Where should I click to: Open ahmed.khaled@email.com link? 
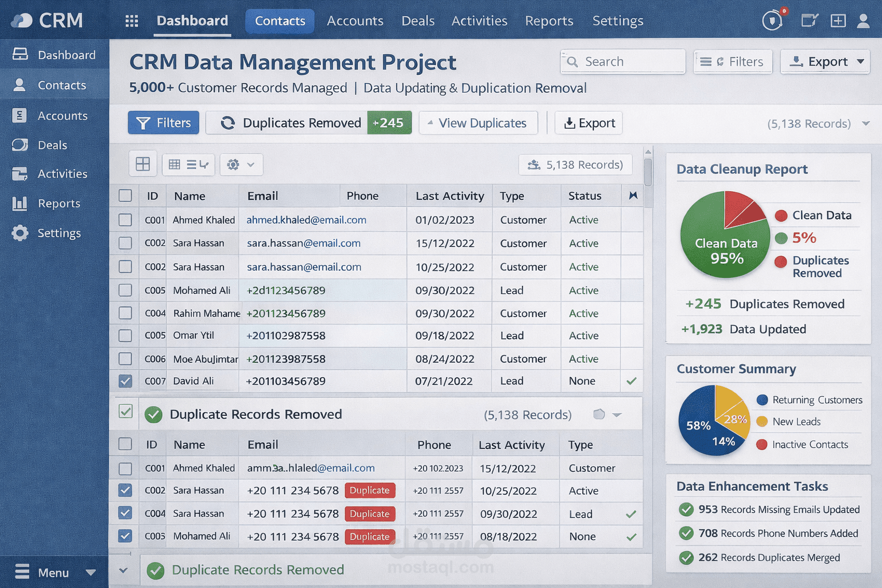coord(306,220)
